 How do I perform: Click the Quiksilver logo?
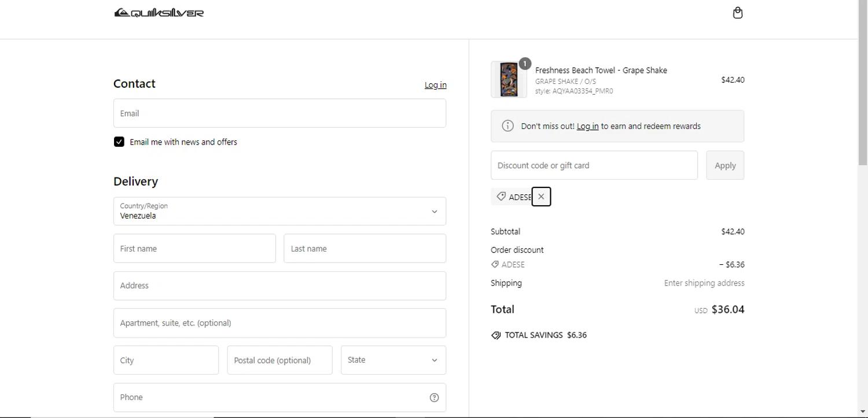(159, 13)
